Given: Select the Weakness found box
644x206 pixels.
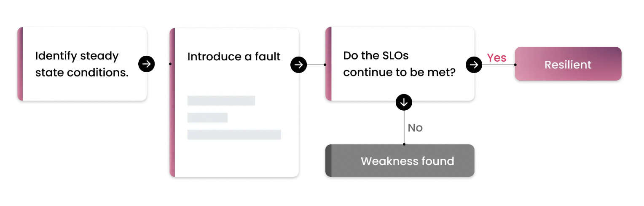Looking at the screenshot, I should [400, 160].
